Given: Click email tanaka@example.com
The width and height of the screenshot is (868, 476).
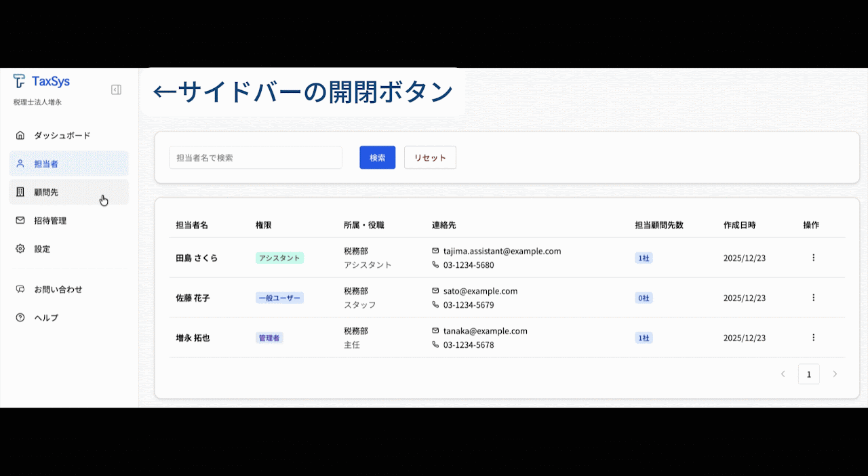Looking at the screenshot, I should (486, 331).
